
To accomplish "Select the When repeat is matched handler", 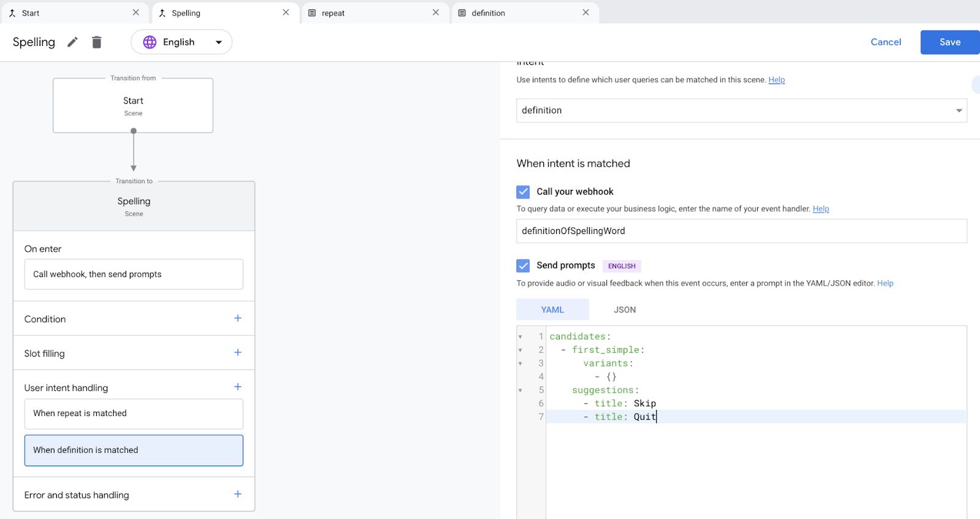I will [134, 414].
